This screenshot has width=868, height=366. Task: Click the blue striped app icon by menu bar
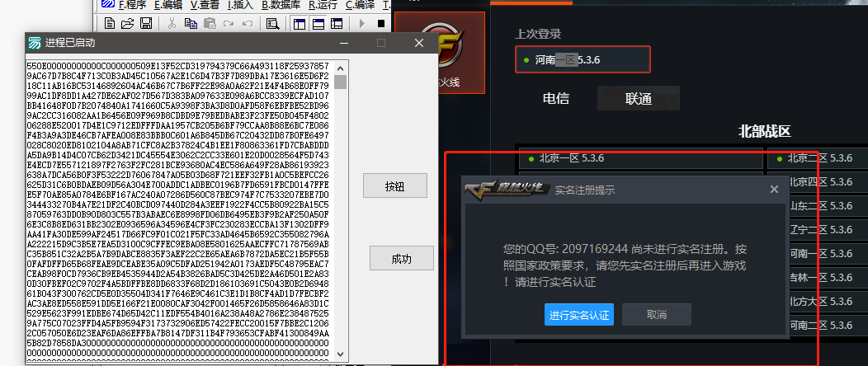[x=106, y=5]
